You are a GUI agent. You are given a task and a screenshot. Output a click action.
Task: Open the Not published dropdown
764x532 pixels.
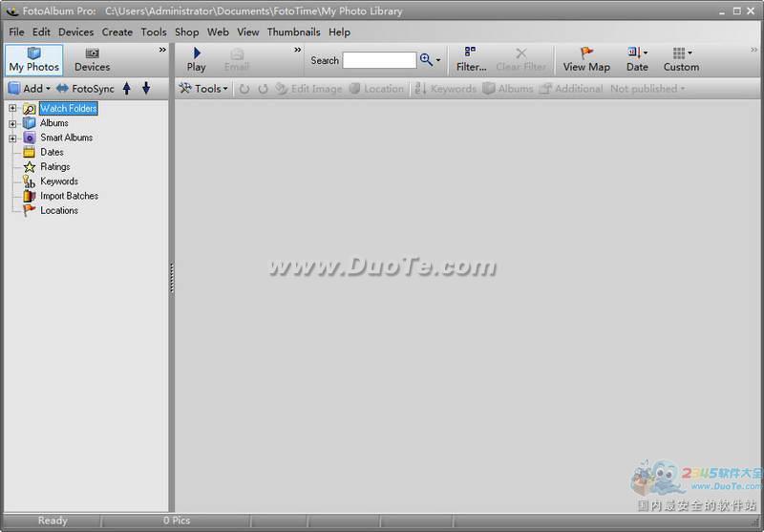point(647,89)
